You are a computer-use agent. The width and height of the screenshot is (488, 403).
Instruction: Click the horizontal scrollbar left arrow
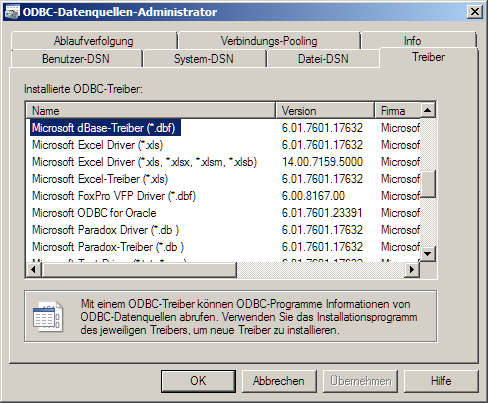point(33,270)
